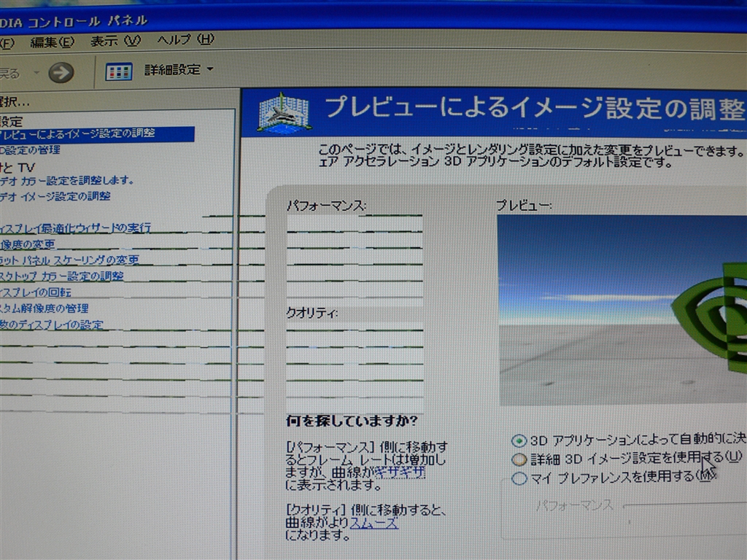
Task: Click the ギザギザ hyperlink
Action: pos(400,472)
